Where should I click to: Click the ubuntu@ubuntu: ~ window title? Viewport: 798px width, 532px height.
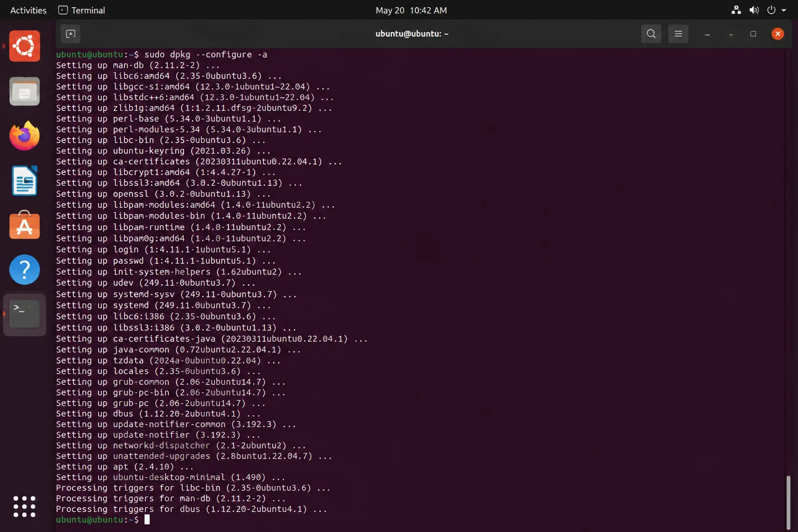[x=412, y=34]
